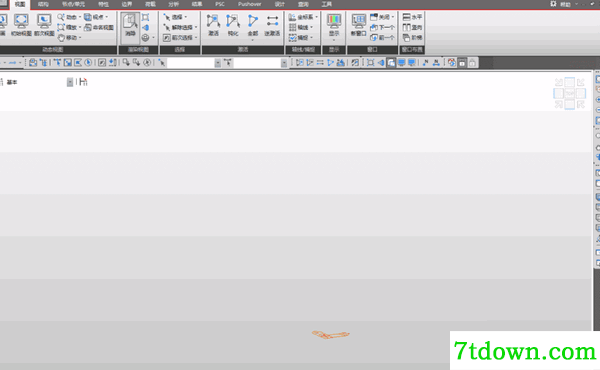Open the second toolbar combo box arrow
The image size is (600, 370).
tap(284, 63)
